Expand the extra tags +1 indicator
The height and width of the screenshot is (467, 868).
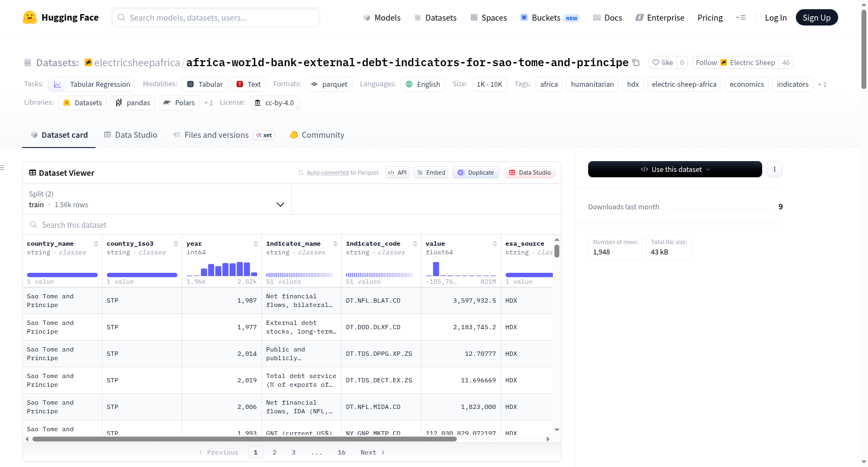click(822, 84)
